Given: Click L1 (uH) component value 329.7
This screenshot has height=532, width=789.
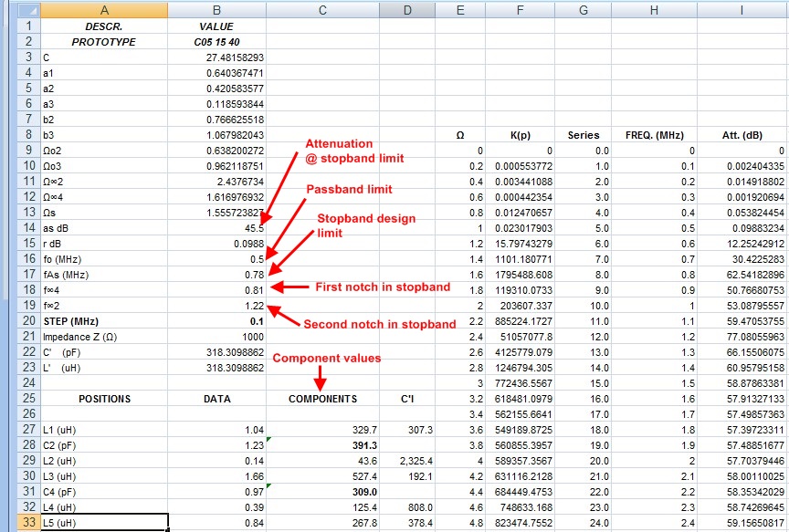Looking at the screenshot, I should (x=322, y=430).
